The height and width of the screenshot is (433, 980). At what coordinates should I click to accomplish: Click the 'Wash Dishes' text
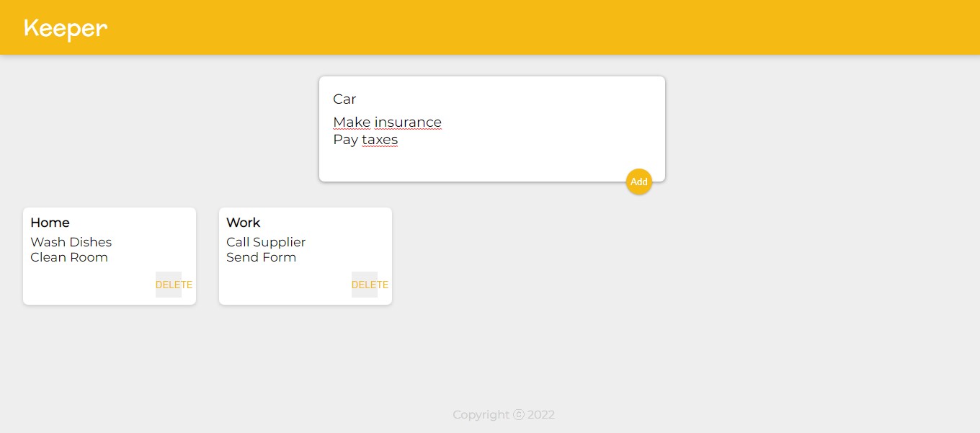coord(71,242)
